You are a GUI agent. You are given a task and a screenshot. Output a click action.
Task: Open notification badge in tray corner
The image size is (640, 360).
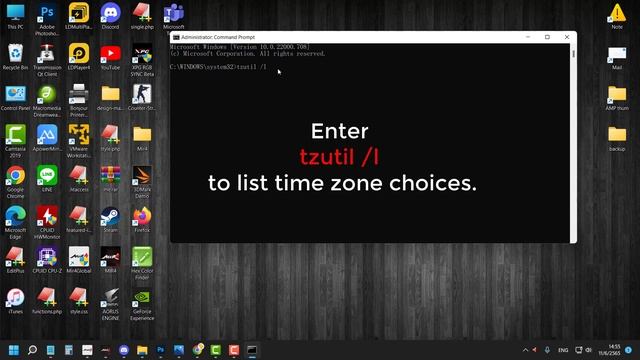pyautogui.click(x=629, y=350)
